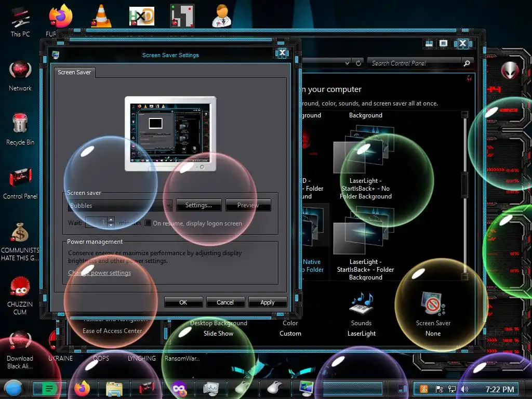Open the doctor figure desktop icon
Viewport: 532px width, 399px height.
pyautogui.click(x=222, y=16)
